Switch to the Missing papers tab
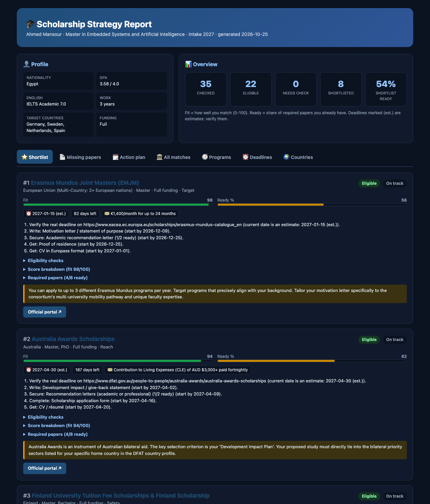Screen dimensions: 430x504 (x=80, y=157)
